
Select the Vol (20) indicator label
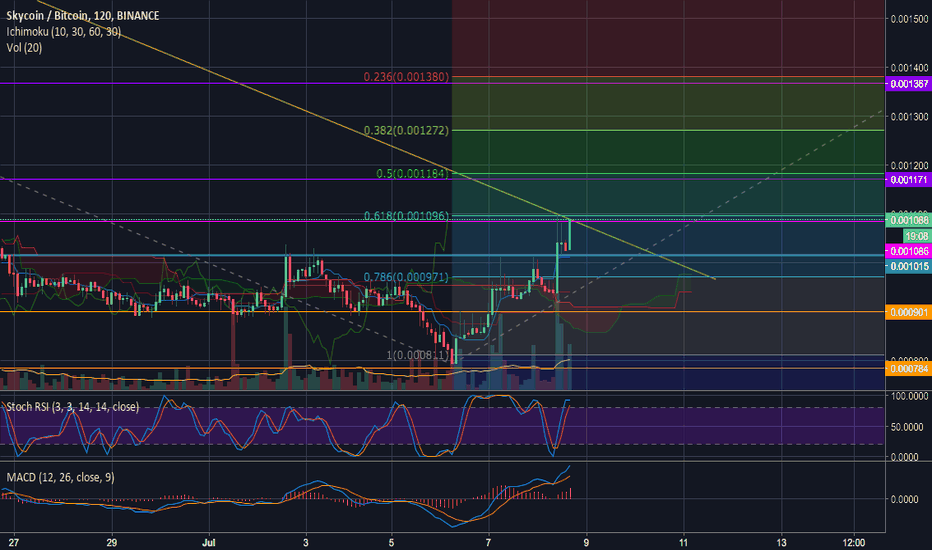(x=24, y=48)
